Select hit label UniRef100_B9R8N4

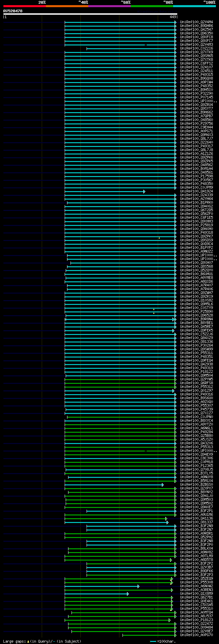(196, 319)
